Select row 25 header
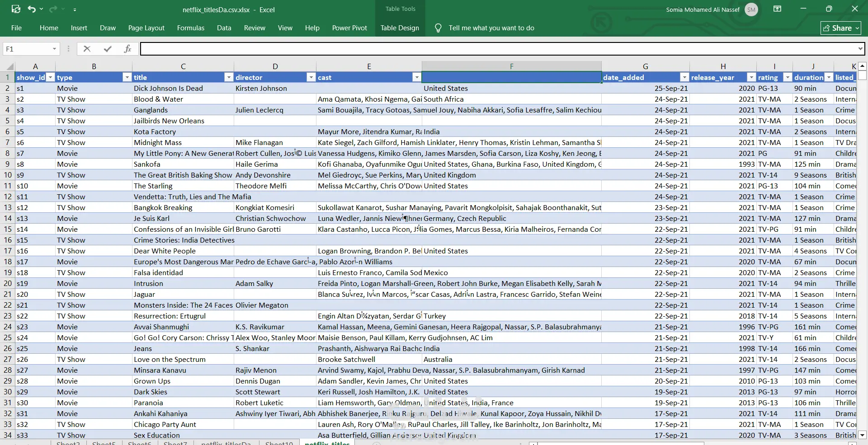Viewport: 868px width, 445px height. tap(8, 338)
